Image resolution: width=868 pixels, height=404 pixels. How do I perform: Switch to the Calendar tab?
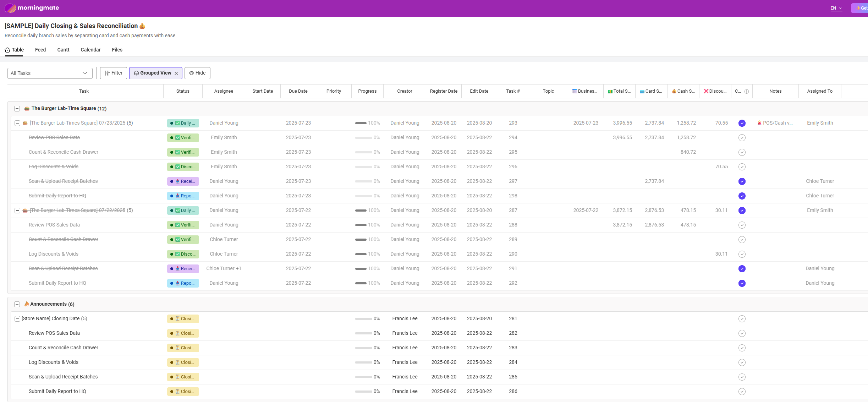coord(90,50)
